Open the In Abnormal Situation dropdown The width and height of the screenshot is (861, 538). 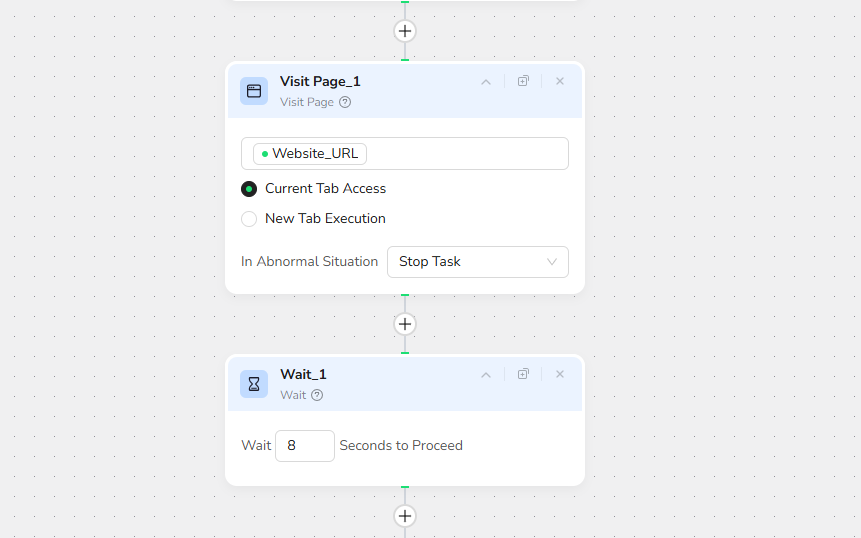click(x=477, y=262)
